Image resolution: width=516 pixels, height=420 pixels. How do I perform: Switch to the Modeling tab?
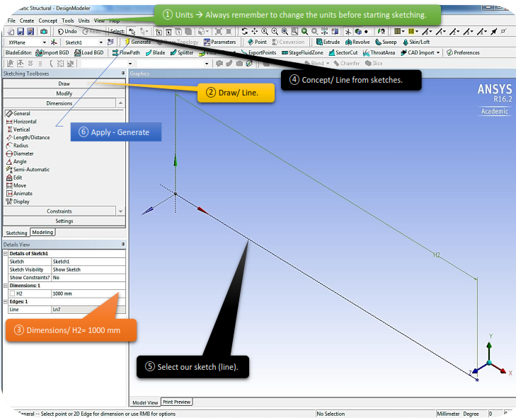click(x=42, y=232)
